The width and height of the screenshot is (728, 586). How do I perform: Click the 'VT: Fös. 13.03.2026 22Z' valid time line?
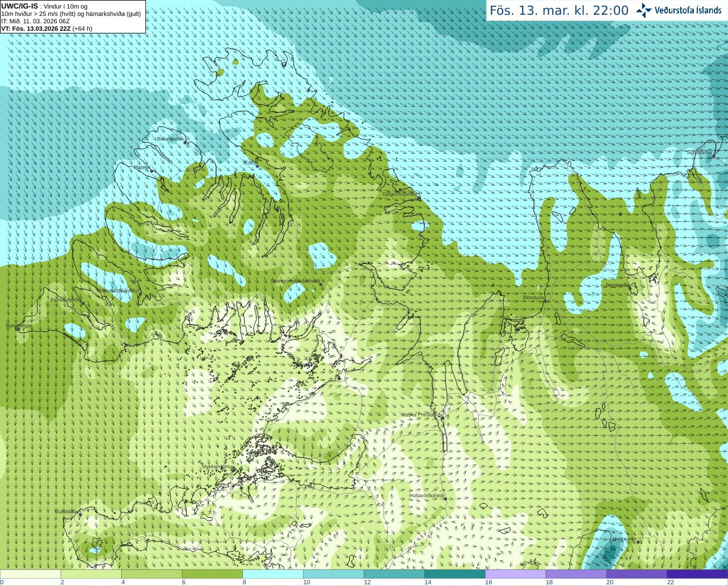tap(36, 28)
